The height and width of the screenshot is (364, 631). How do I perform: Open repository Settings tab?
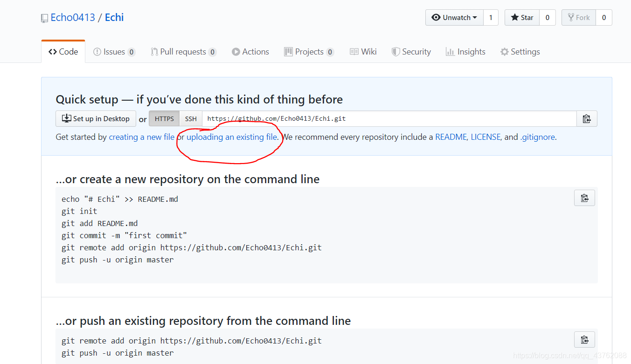click(520, 52)
